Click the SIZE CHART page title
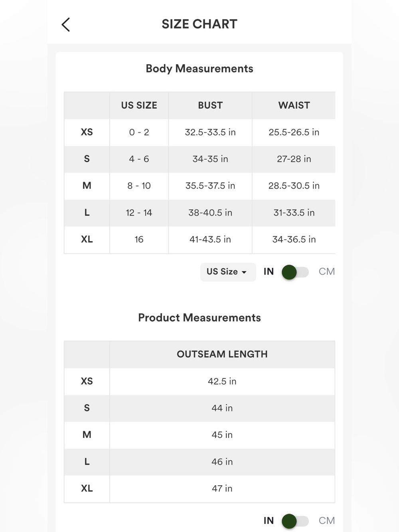Viewport: 399px width, 532px height. coord(199,24)
